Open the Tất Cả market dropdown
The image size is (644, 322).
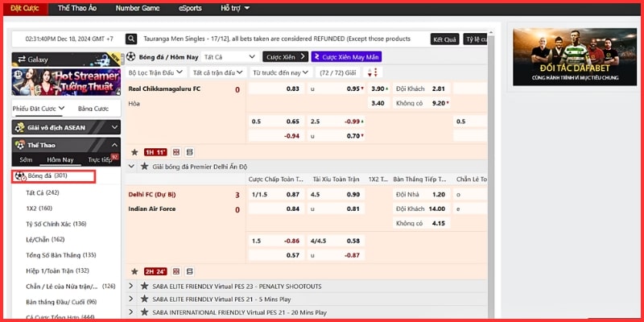(229, 57)
